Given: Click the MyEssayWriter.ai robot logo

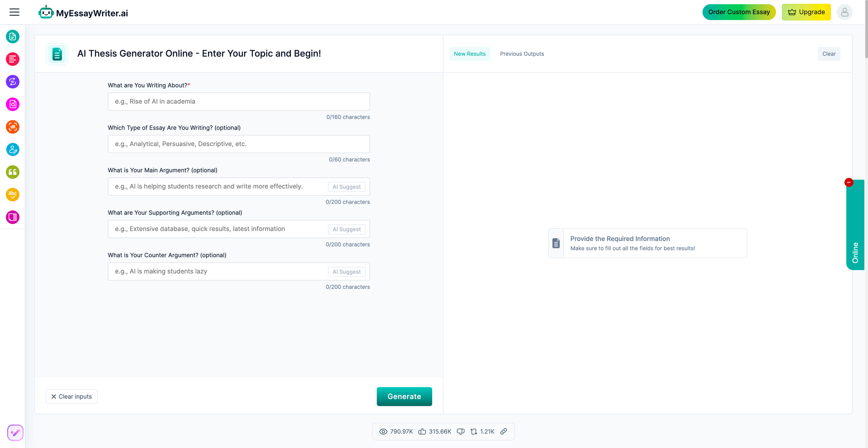Looking at the screenshot, I should (46, 12).
